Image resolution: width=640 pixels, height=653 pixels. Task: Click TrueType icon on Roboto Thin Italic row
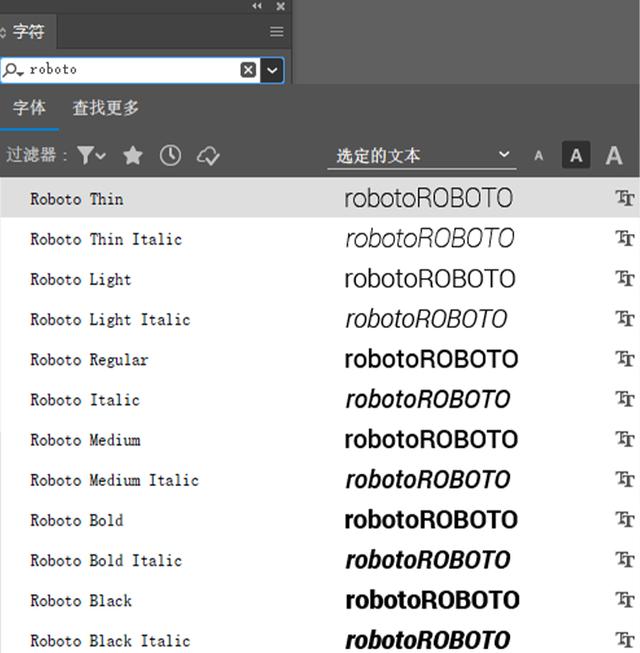625,238
